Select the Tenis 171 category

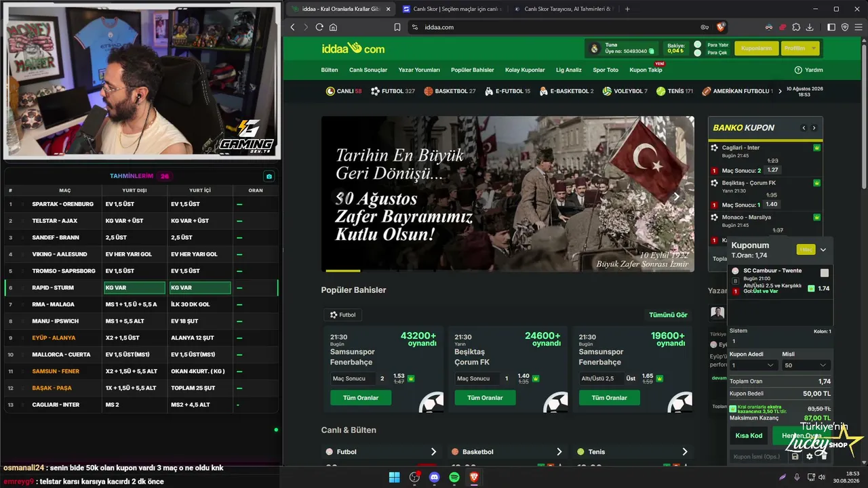[x=675, y=91]
